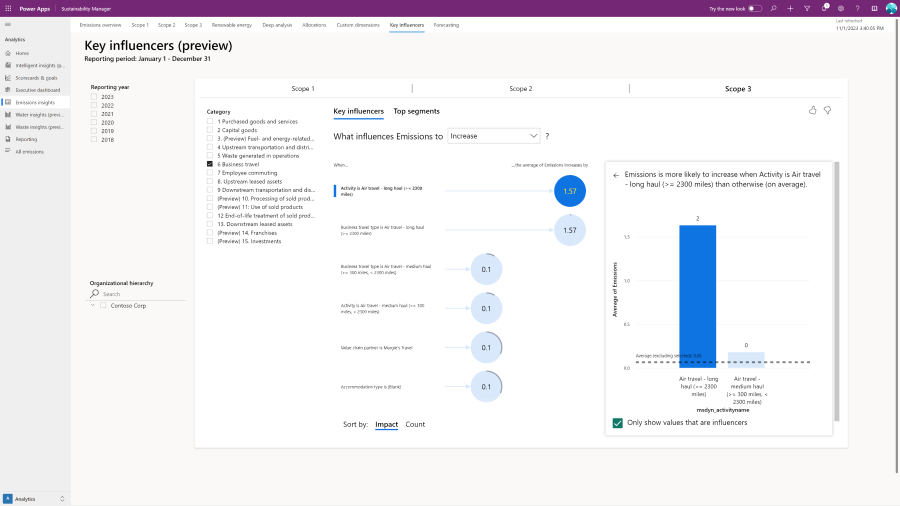900x506 pixels.
Task: Toggle the Try the new look switch
Action: 755,8
